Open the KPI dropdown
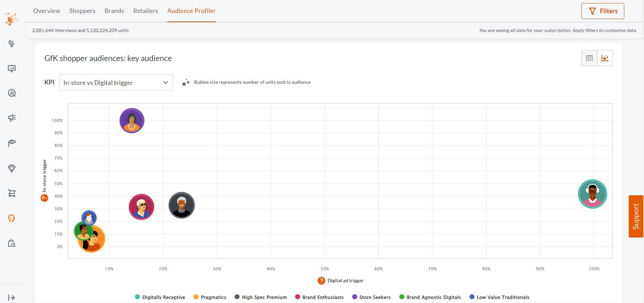 click(x=116, y=82)
